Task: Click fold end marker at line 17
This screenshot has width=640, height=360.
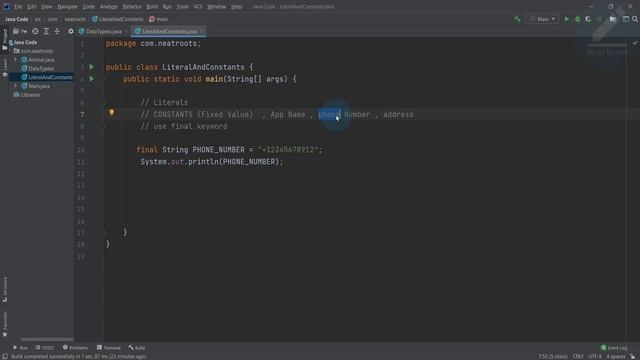Action: point(103,232)
